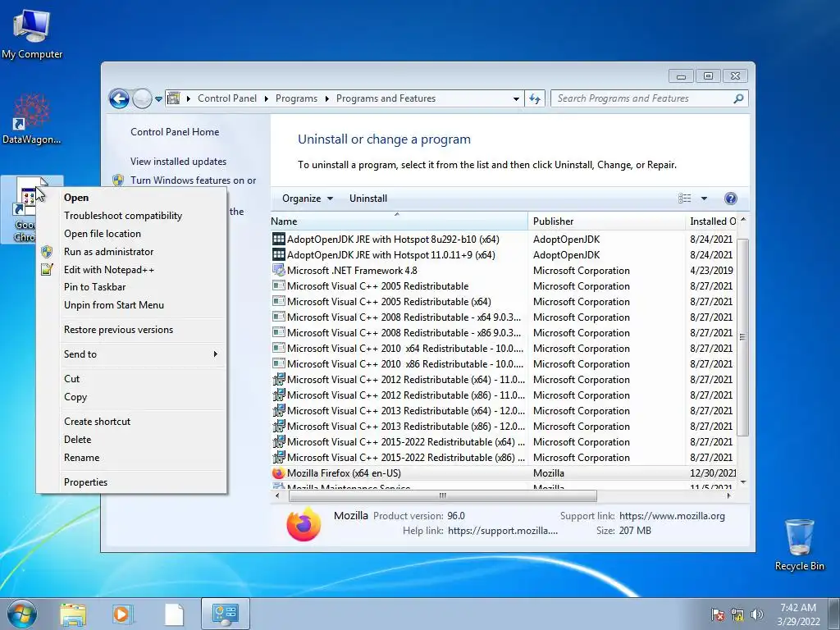Open the DataWagon desktop shortcut
This screenshot has width=840, height=630.
pyautogui.click(x=32, y=120)
